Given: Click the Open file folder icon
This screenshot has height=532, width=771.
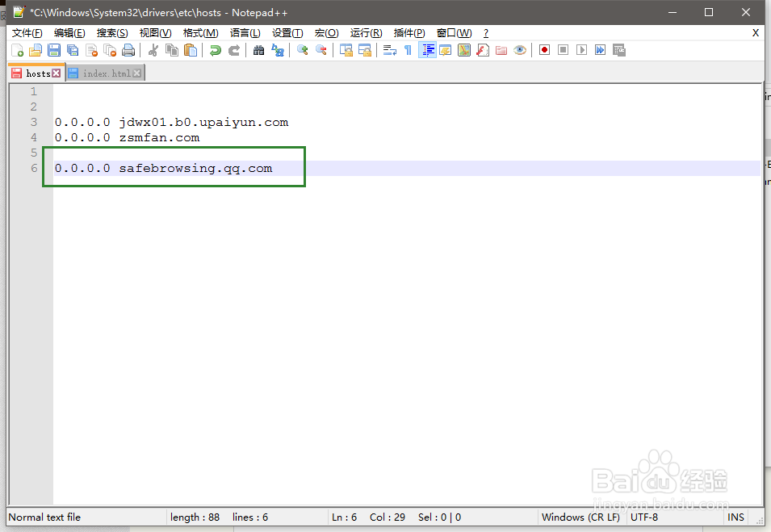Looking at the screenshot, I should [x=36, y=50].
